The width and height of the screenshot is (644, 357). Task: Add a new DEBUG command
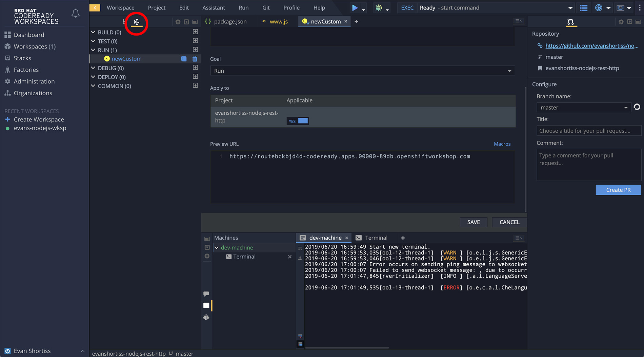tap(195, 68)
